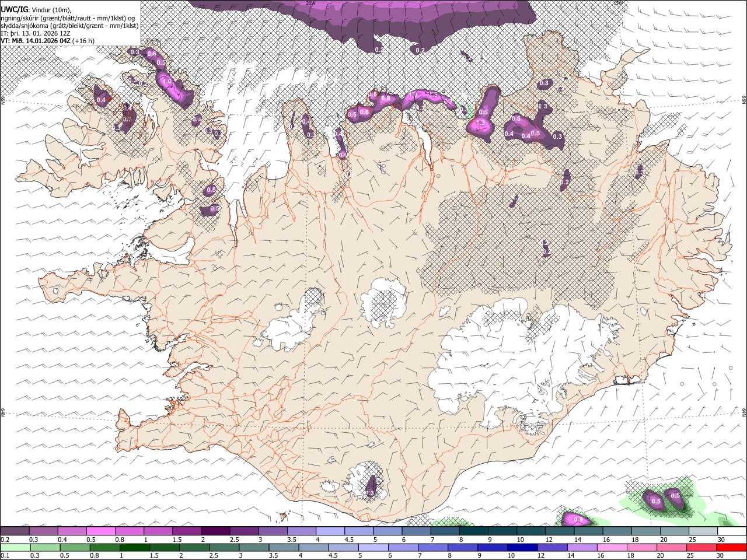
Task: Select the deep blue 10 rain scale swatch
Action: click(522, 547)
